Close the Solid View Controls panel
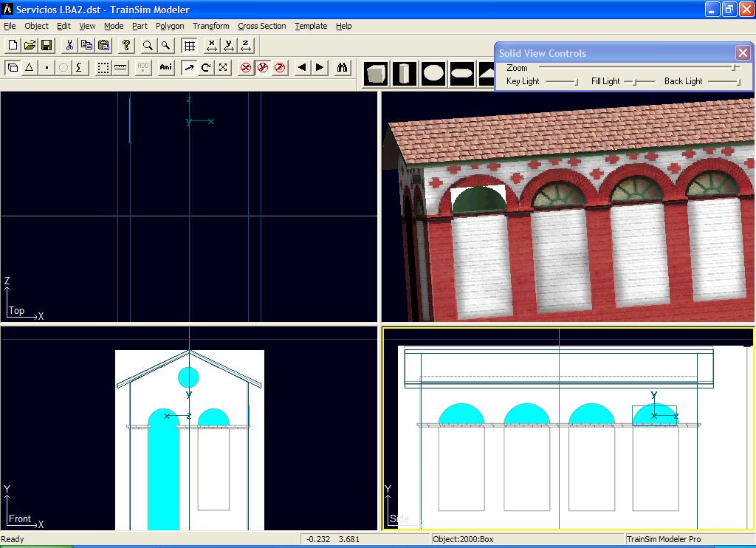This screenshot has height=548, width=756. click(743, 52)
